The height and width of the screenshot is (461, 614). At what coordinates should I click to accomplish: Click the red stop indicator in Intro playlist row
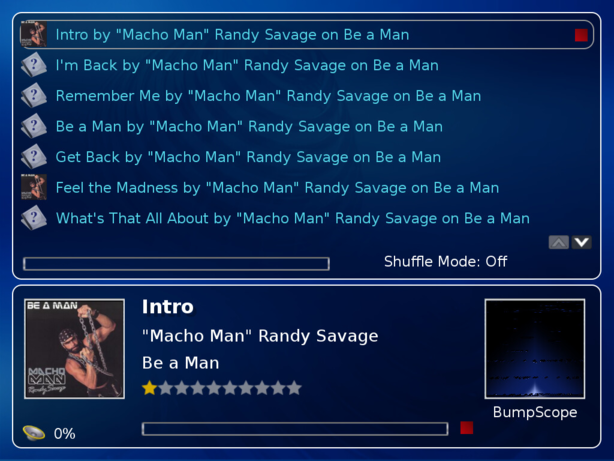[581, 35]
